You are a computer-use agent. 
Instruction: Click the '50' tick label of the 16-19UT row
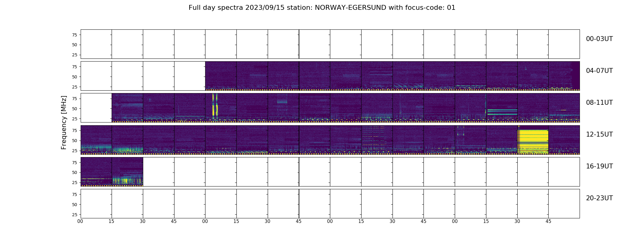point(75,172)
